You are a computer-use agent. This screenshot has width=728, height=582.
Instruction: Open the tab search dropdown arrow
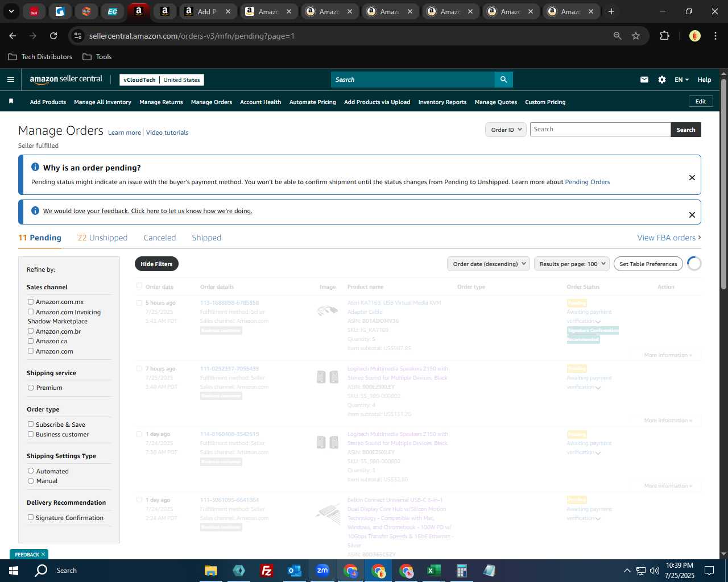pyautogui.click(x=11, y=11)
